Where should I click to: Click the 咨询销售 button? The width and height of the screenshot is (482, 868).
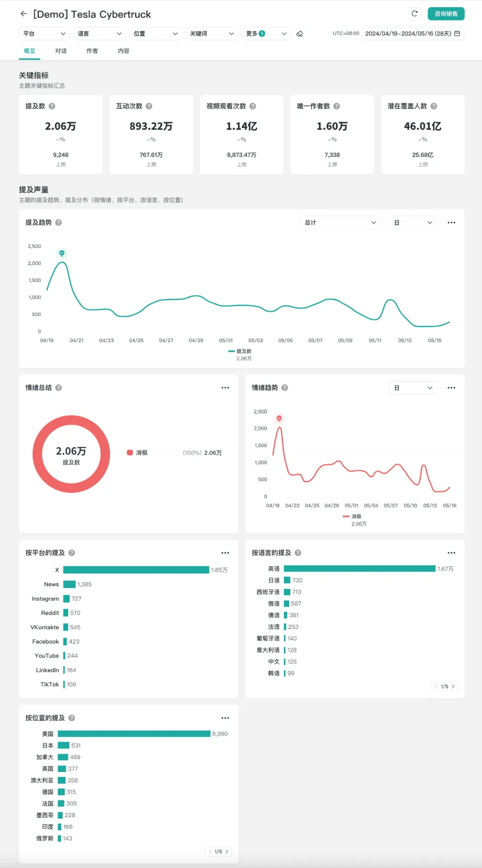[446, 14]
